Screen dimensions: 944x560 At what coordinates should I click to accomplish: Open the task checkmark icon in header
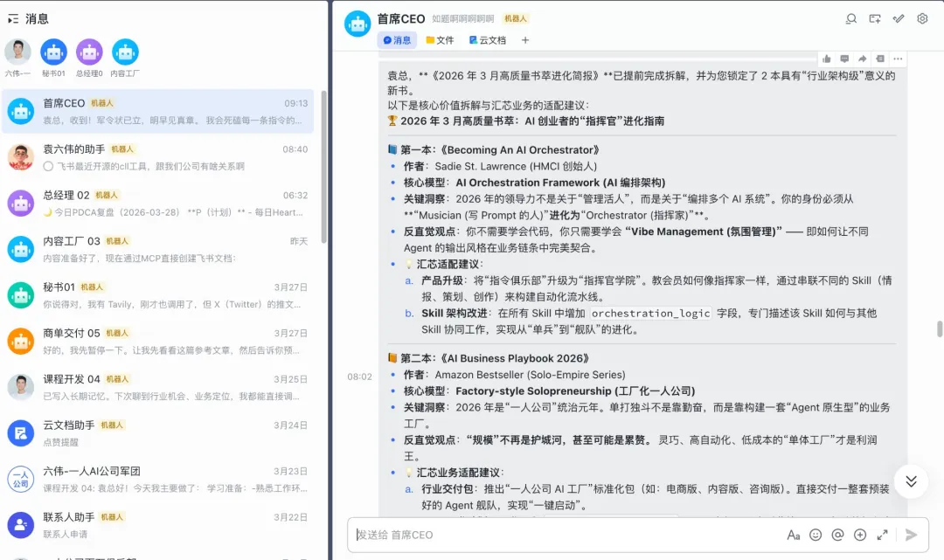tap(899, 19)
